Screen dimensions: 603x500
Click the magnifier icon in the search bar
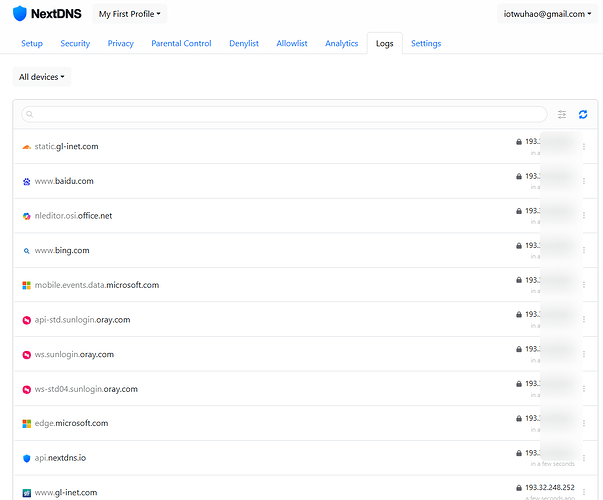tap(29, 115)
